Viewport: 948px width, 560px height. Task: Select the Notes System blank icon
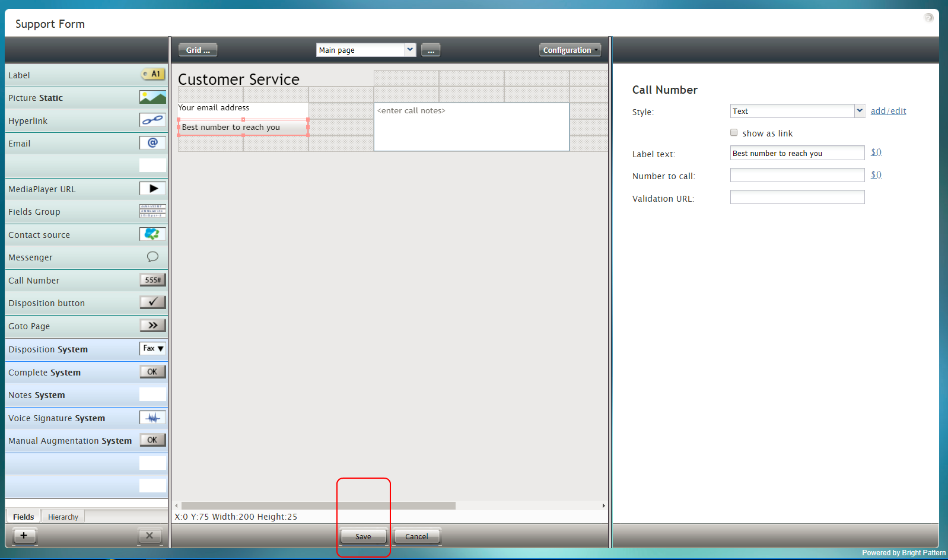click(x=152, y=394)
